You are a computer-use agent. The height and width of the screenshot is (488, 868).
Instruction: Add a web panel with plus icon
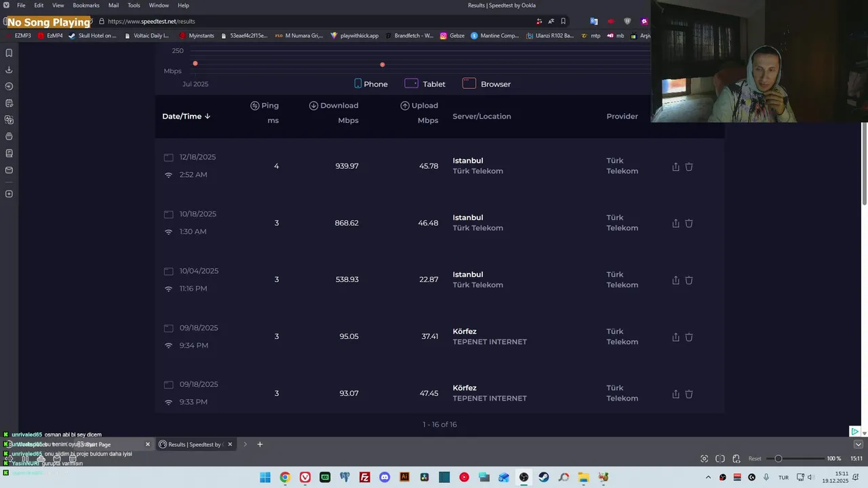coord(9,194)
